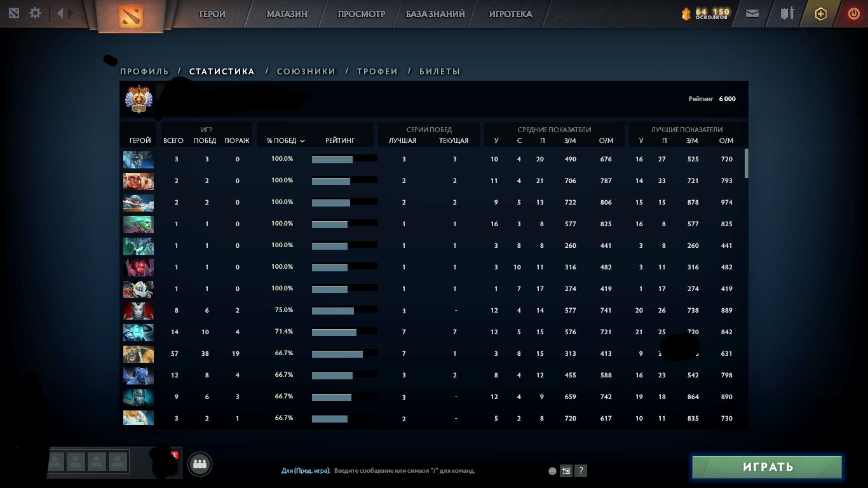Click the chat channel arrow icon

click(x=566, y=471)
